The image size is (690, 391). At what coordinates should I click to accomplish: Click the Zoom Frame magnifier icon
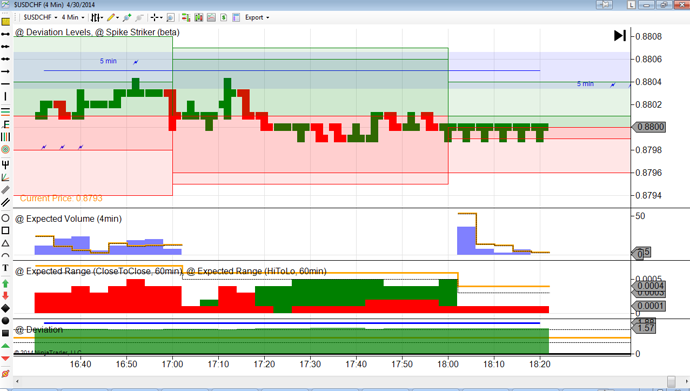[171, 18]
